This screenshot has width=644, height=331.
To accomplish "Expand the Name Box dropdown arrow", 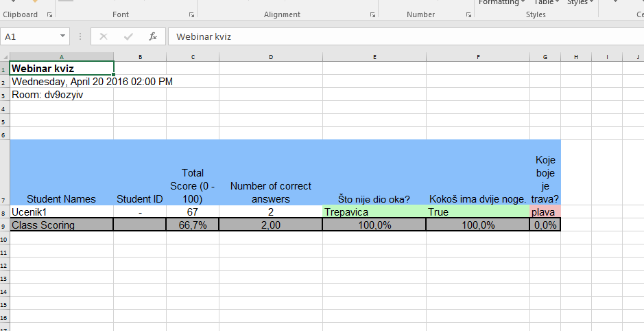I will (x=63, y=36).
